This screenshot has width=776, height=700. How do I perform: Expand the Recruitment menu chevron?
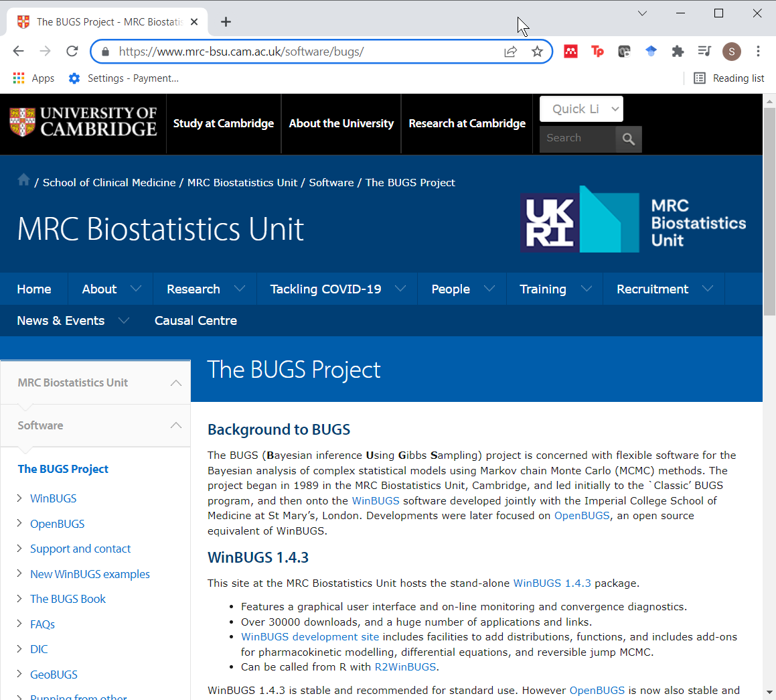[x=708, y=289]
